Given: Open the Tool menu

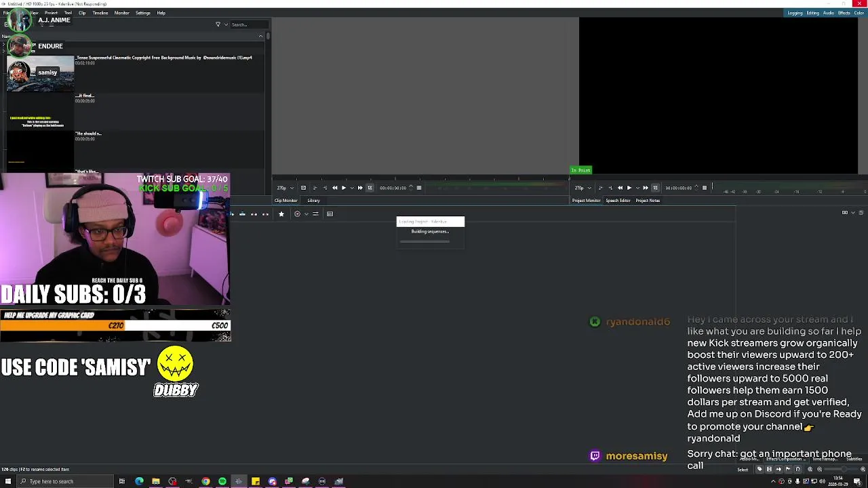Looking at the screenshot, I should pos(68,13).
